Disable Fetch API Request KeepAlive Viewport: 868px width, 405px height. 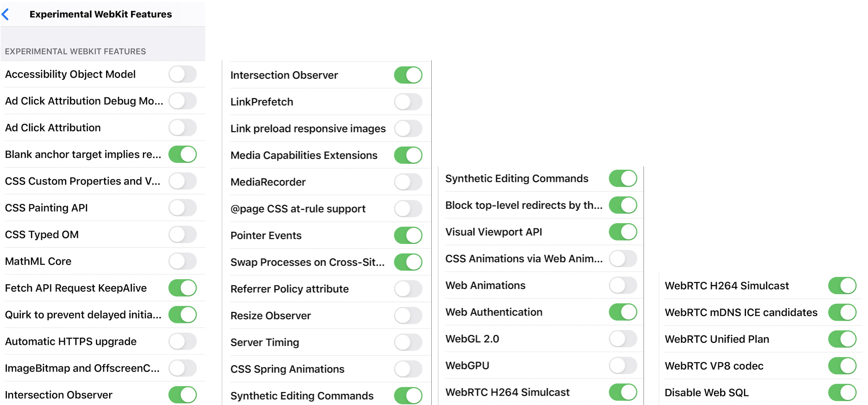pos(183,288)
